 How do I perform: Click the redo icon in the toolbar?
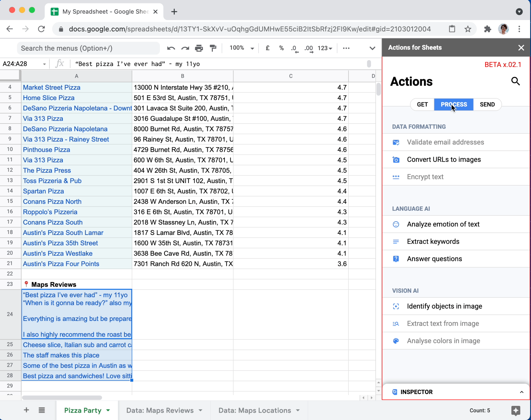pos(185,48)
